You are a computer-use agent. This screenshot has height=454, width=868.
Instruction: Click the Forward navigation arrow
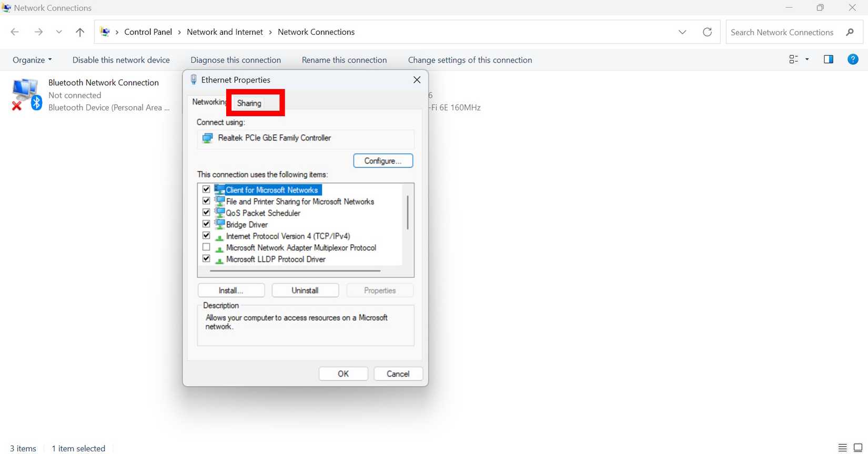(38, 32)
